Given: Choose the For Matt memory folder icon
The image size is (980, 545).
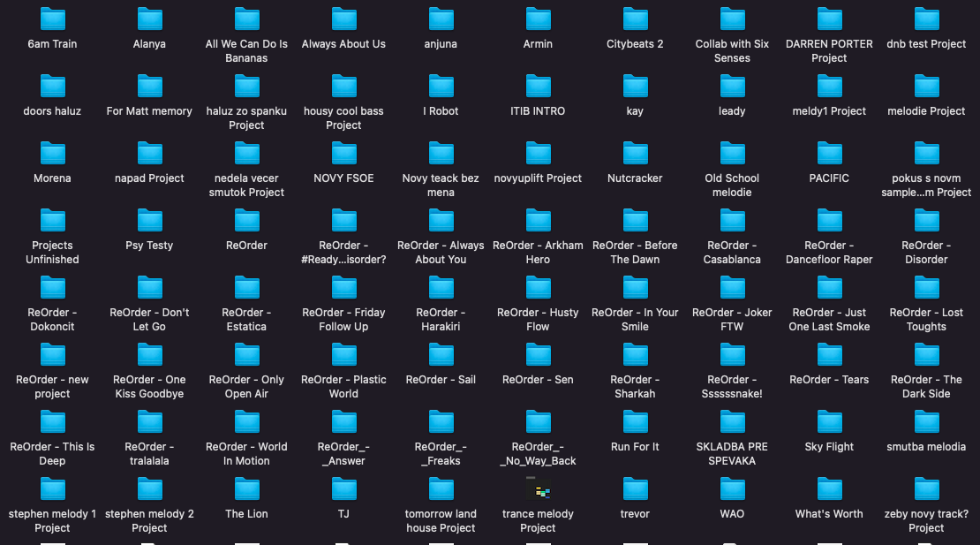Looking at the screenshot, I should coord(149,87).
